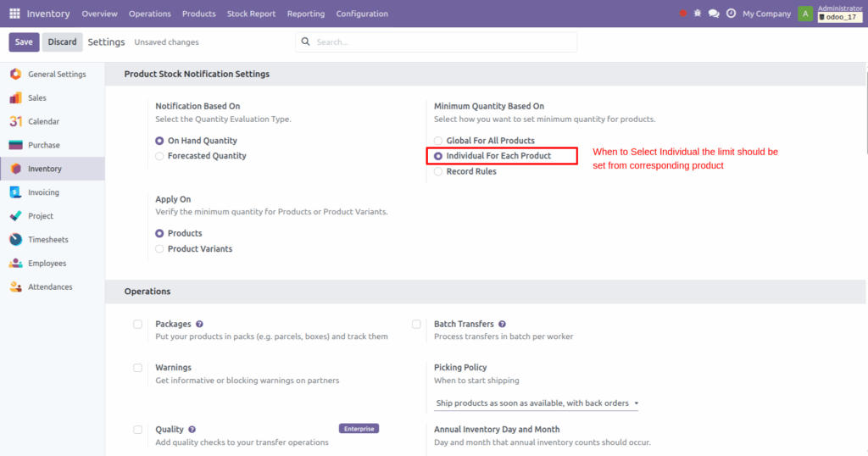The image size is (868, 456).
Task: Open Sales settings in sidebar
Action: tap(37, 98)
